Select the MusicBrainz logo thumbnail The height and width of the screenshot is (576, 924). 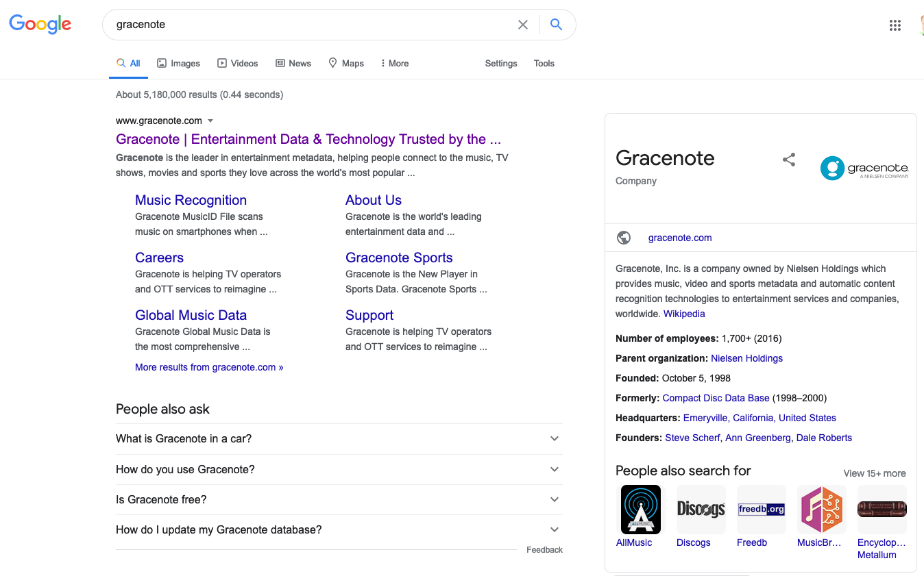pos(821,510)
